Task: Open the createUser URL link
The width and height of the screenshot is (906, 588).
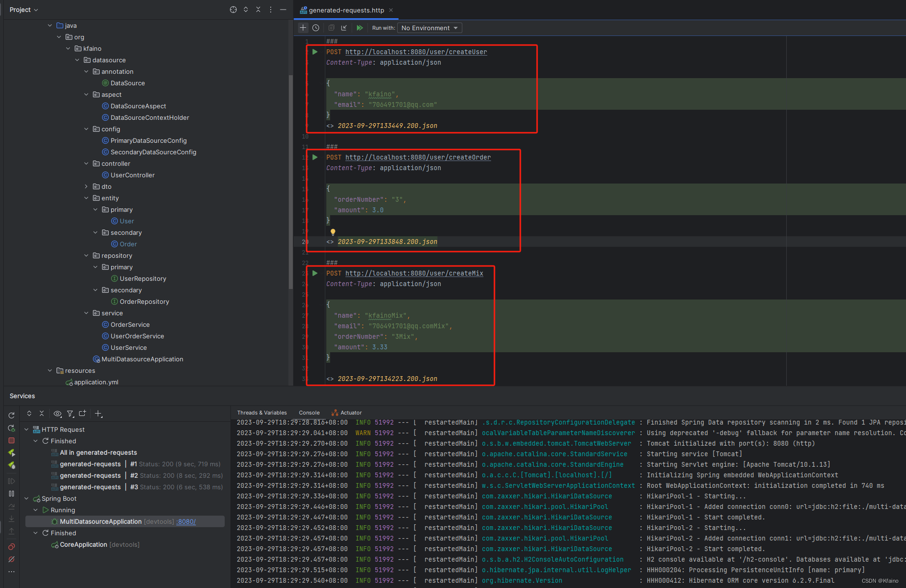Action: (x=416, y=52)
